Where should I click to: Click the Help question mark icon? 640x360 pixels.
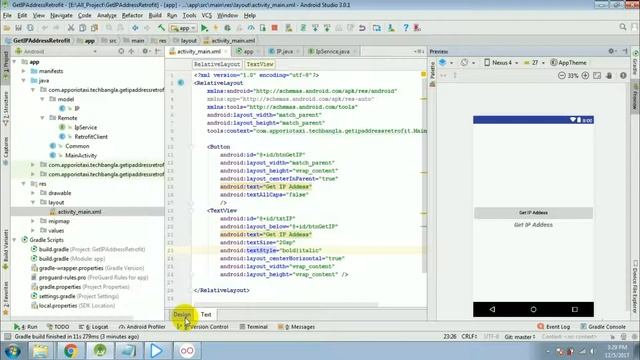[406, 28]
